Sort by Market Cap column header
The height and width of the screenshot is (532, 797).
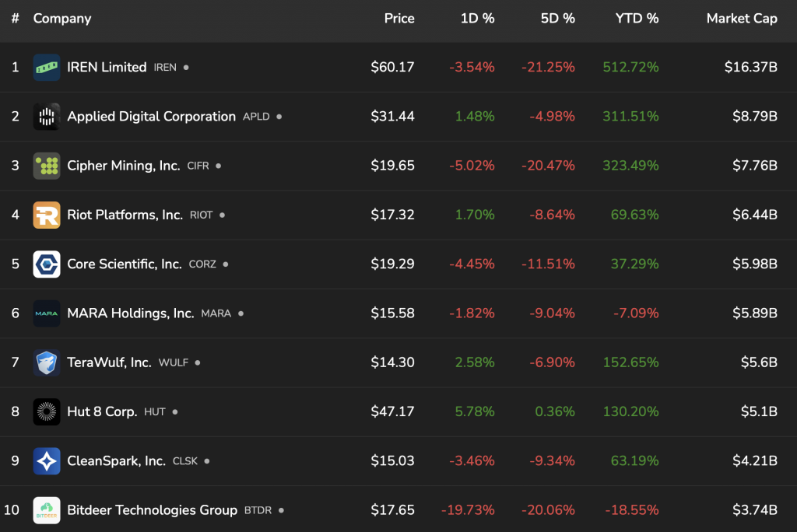(x=742, y=19)
